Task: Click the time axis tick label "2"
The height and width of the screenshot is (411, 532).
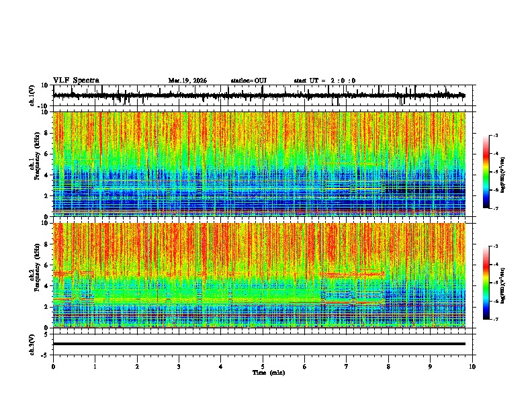Action: (x=137, y=367)
